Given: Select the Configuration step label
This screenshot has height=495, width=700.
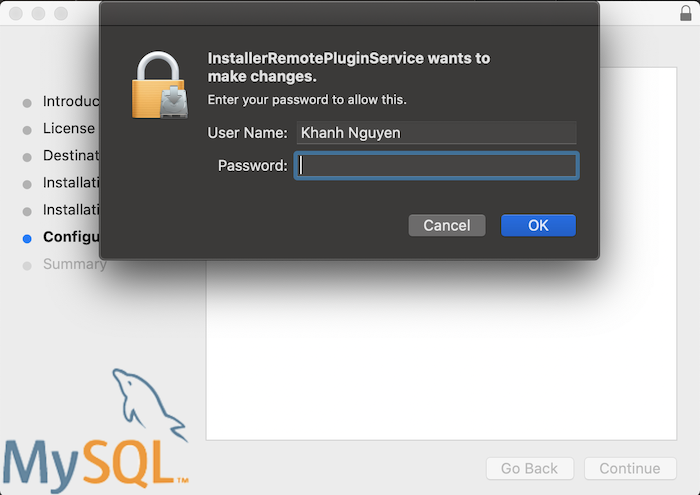Looking at the screenshot, I should coord(71,237).
